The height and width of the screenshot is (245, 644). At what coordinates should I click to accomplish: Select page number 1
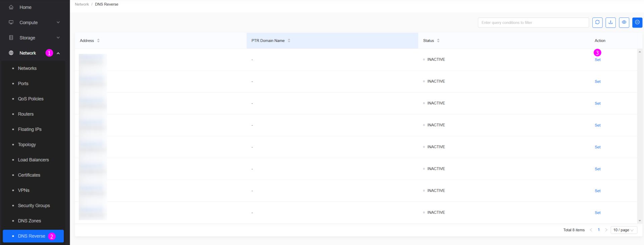tap(599, 230)
